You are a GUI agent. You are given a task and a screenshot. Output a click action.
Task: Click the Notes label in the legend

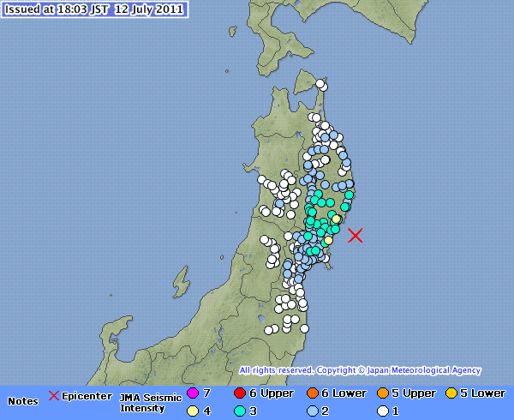(23, 400)
